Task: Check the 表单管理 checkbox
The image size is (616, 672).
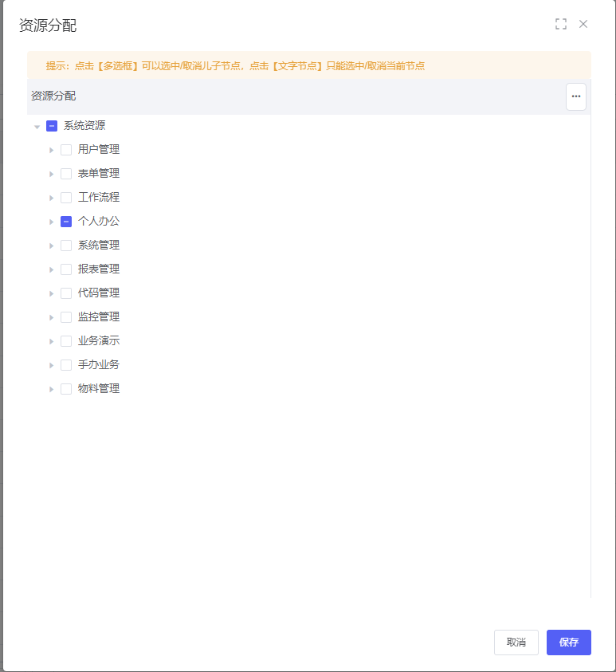Action: click(66, 174)
